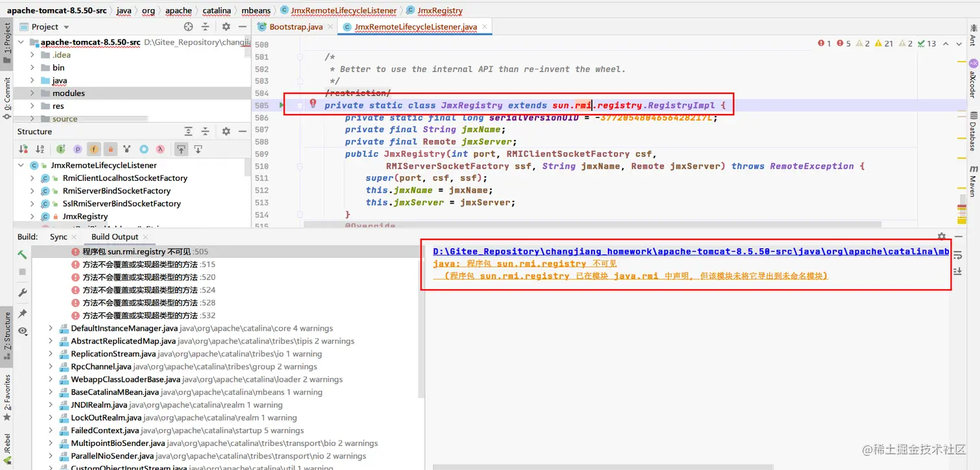This screenshot has width=980, height=470.
Task: Close the Bootstrap.java tab
Action: tap(330, 27)
